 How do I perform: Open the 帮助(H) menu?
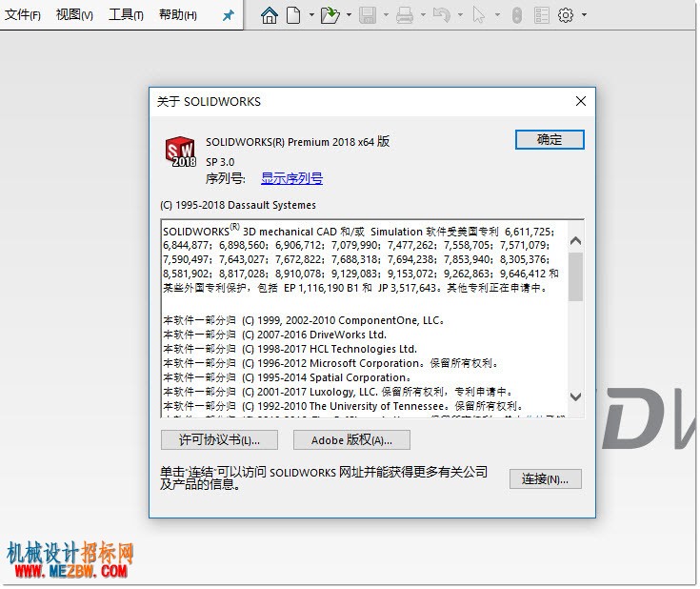[x=178, y=15]
